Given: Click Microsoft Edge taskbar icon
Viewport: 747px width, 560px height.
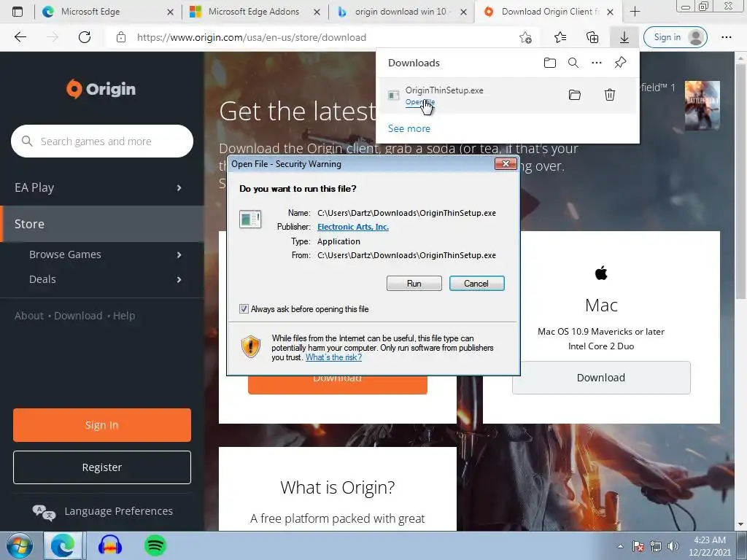Looking at the screenshot, I should (x=63, y=545).
